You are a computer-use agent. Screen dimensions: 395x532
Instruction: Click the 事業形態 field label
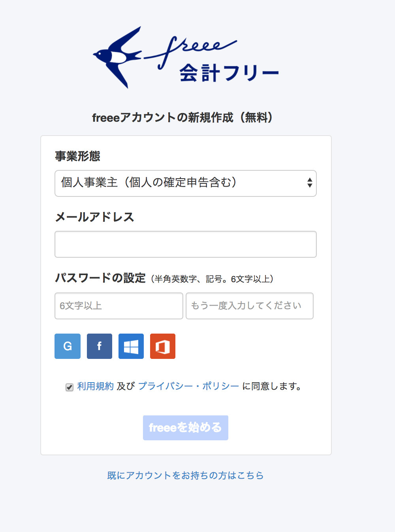tap(78, 157)
